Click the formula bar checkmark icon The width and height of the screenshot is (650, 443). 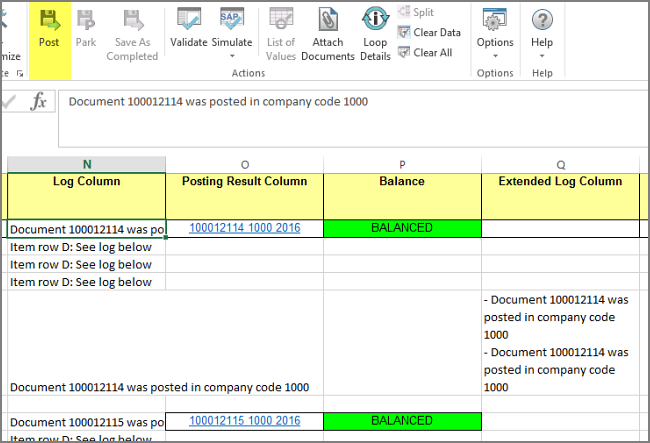point(8,101)
